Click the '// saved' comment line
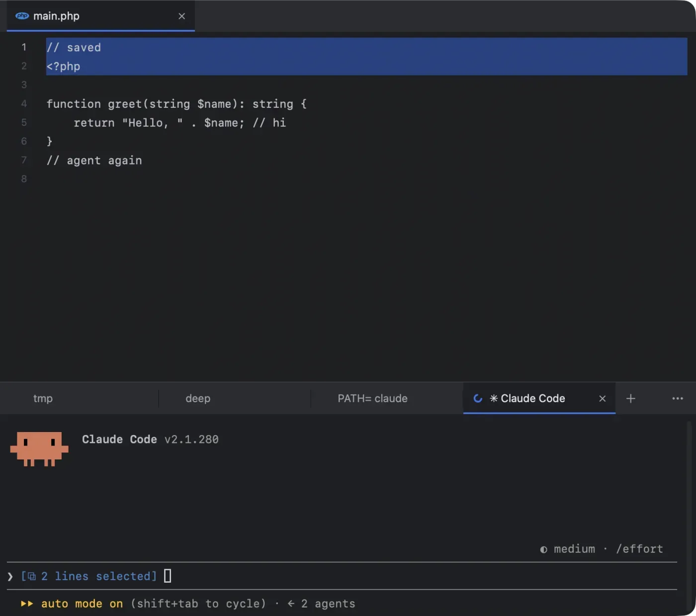696x616 pixels. pos(74,47)
